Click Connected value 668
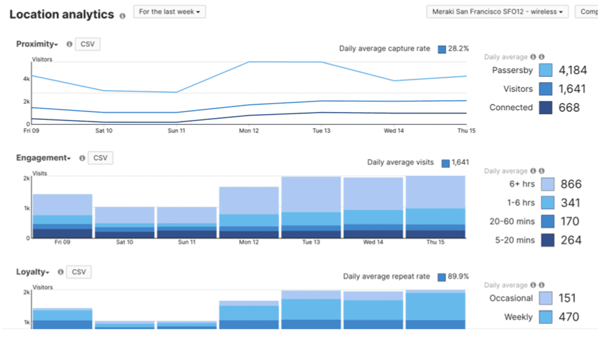This screenshot has width=598, height=364. coord(569,108)
